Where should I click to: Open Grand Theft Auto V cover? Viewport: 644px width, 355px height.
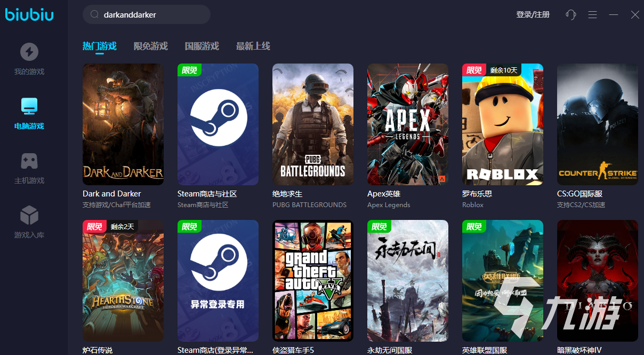pos(313,281)
